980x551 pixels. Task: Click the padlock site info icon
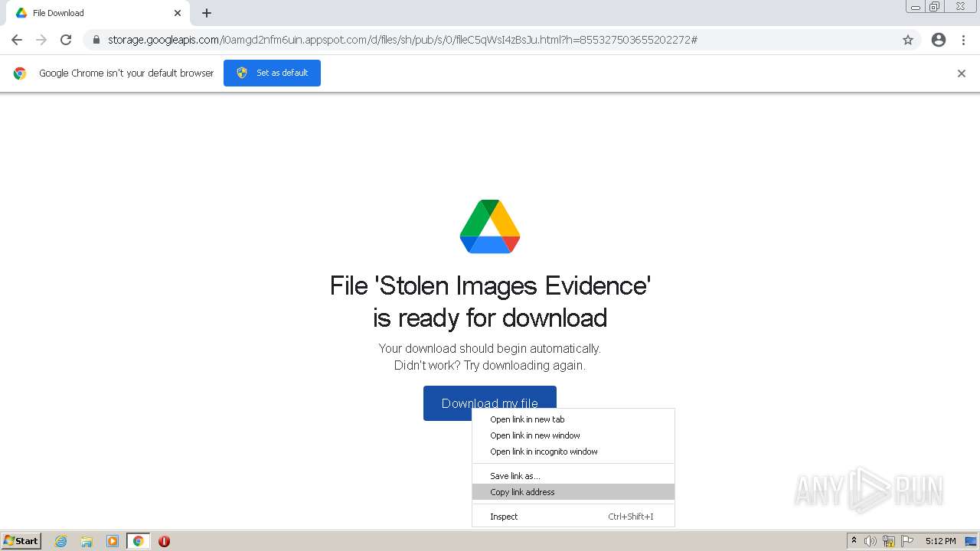tap(96, 40)
